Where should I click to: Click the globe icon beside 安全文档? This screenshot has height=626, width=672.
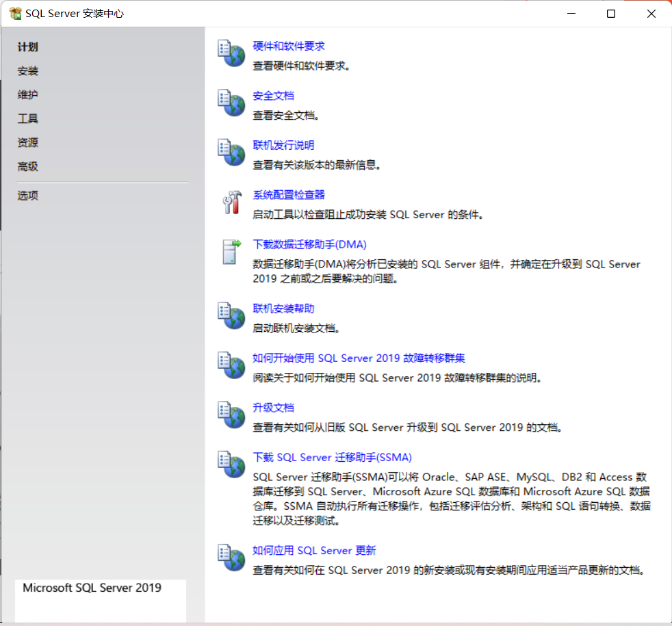pyautogui.click(x=231, y=103)
